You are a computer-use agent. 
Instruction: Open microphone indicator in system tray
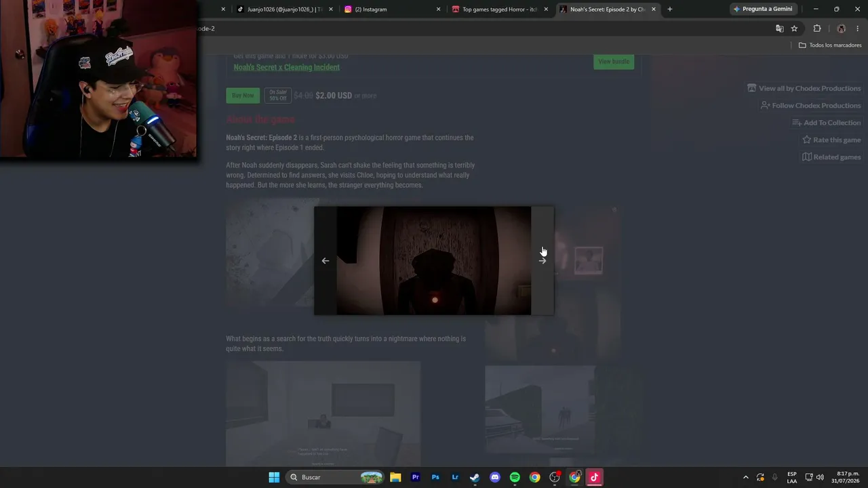click(x=775, y=477)
